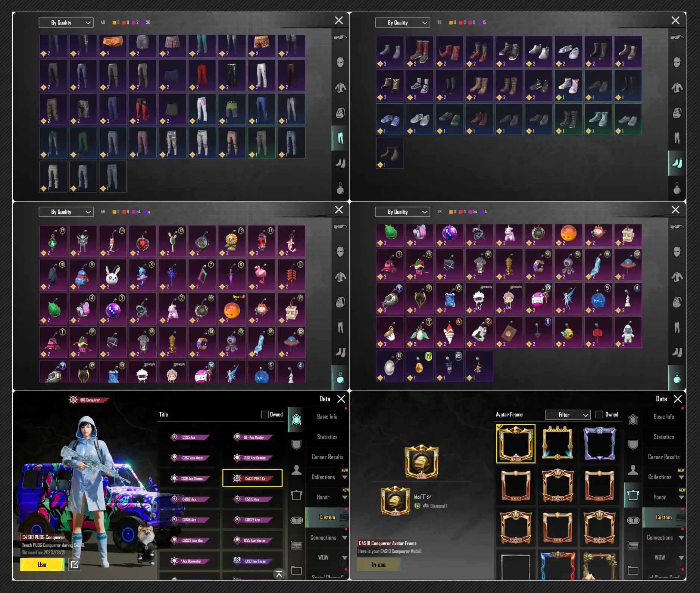Select the glasses category icon in pants inventory
Screen dimensions: 700x593
click(340, 38)
